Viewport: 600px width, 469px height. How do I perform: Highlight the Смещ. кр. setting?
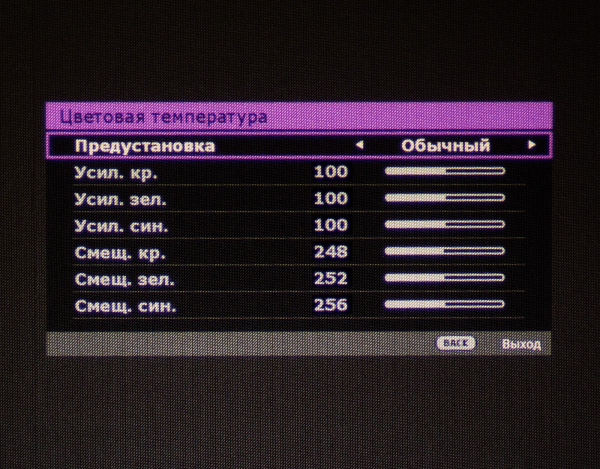tap(117, 252)
